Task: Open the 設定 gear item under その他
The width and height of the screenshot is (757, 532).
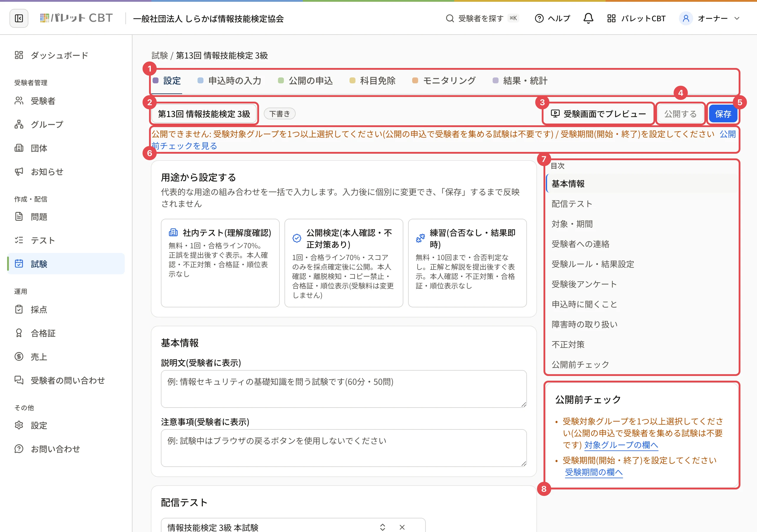Action: tap(66, 425)
